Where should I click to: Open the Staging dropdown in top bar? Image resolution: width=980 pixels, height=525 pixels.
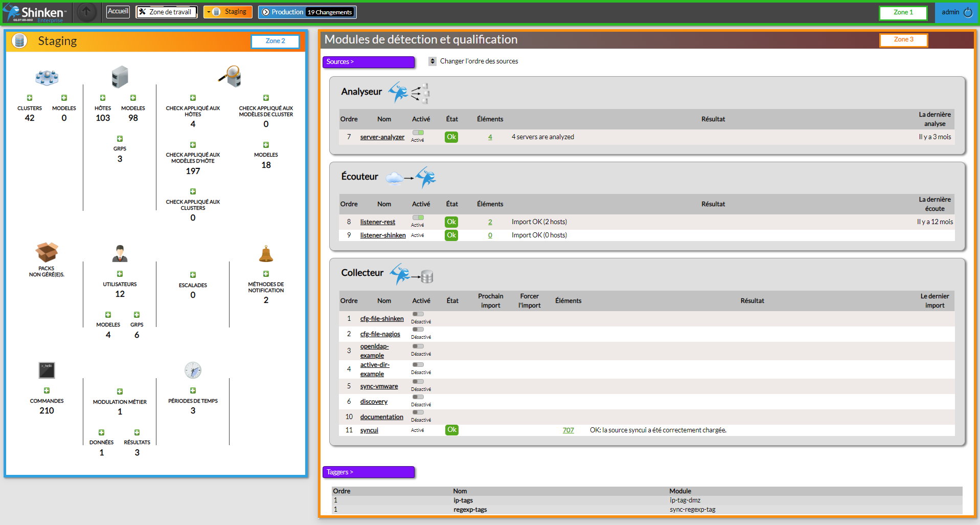[228, 12]
